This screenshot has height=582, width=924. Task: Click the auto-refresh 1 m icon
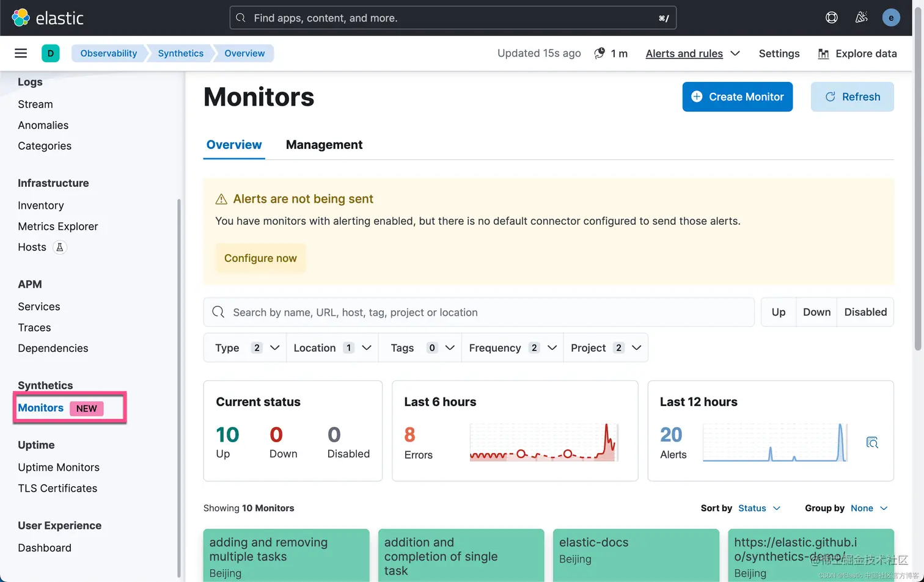[x=600, y=53]
